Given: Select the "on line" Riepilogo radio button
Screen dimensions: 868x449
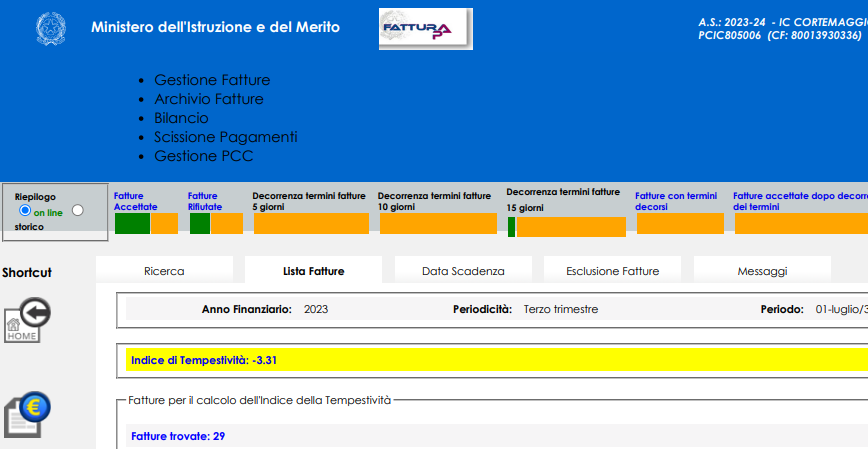Looking at the screenshot, I should pos(25,211).
